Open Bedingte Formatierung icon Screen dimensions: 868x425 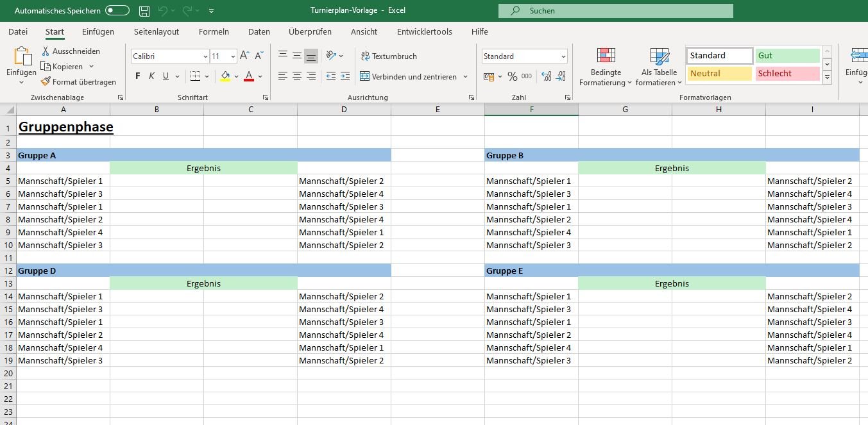[606, 56]
